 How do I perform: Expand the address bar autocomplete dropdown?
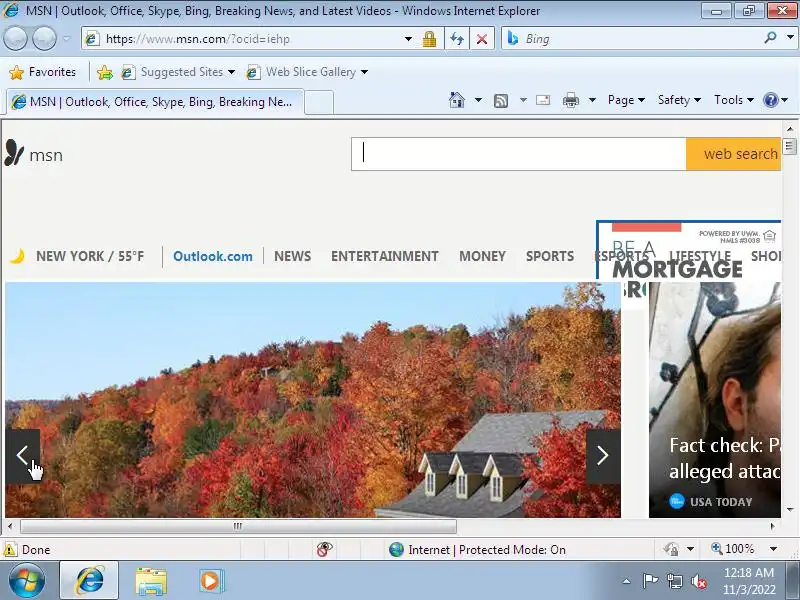408,39
